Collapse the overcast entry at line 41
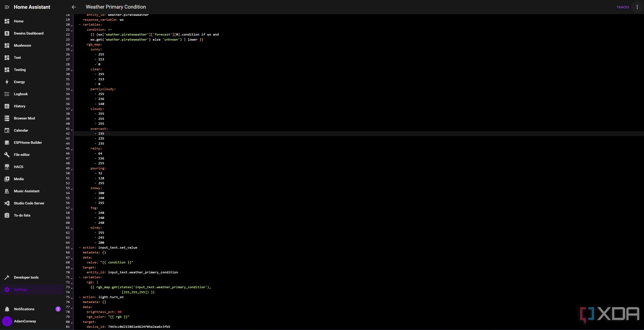The width and height of the screenshot is (644, 330). click(72, 130)
